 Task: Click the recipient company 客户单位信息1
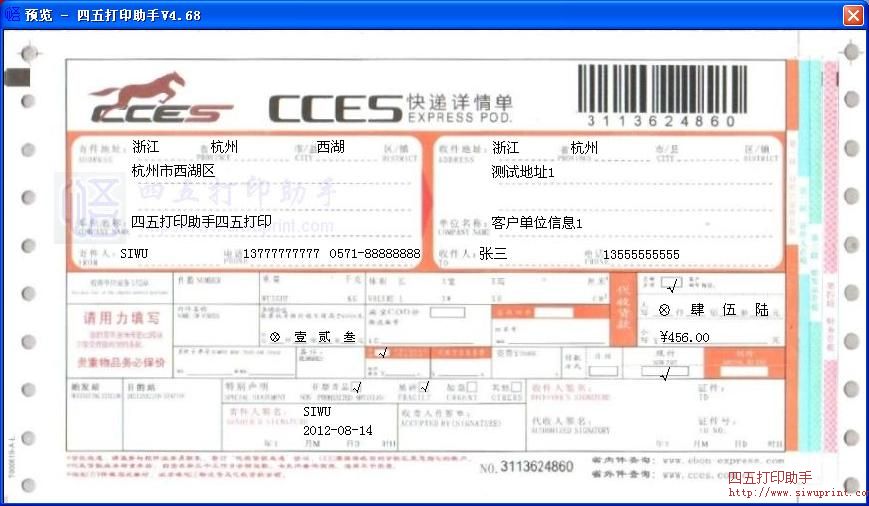tap(536, 223)
